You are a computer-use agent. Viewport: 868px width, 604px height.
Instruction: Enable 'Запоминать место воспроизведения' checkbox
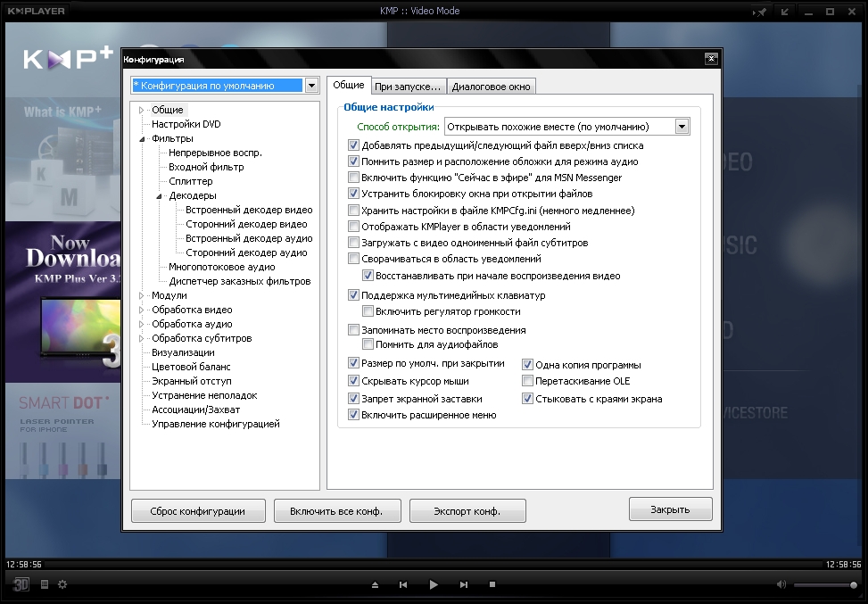coord(353,330)
